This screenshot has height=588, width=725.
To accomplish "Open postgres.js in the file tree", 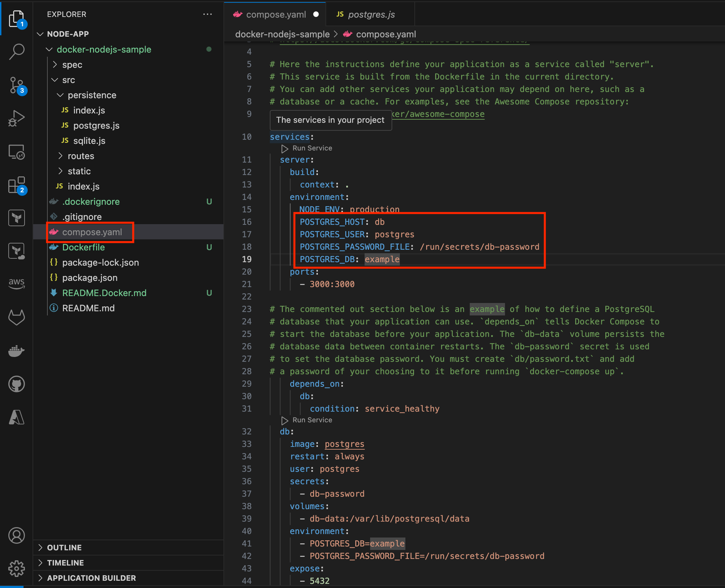I will [x=96, y=125].
